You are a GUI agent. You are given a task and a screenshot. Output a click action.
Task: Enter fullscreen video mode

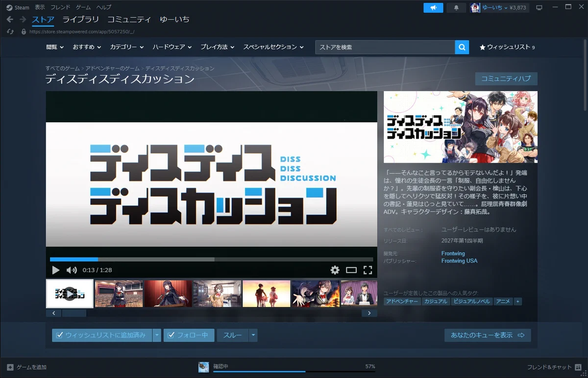click(368, 270)
